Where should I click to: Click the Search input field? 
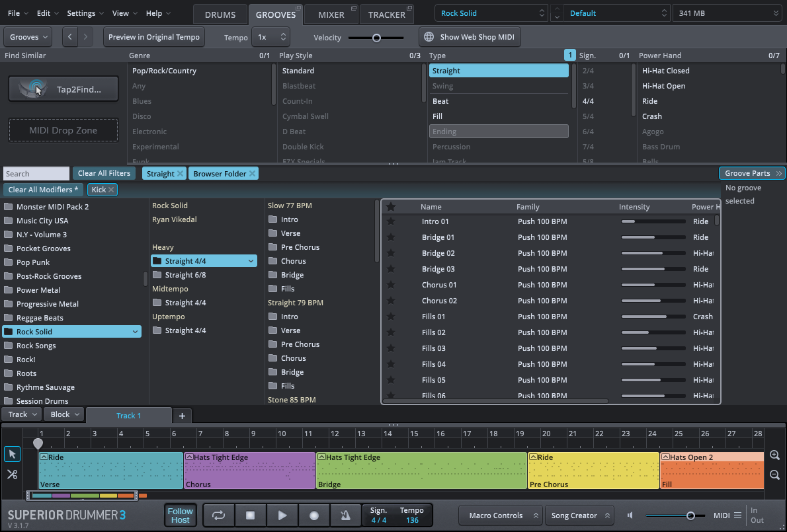point(36,174)
